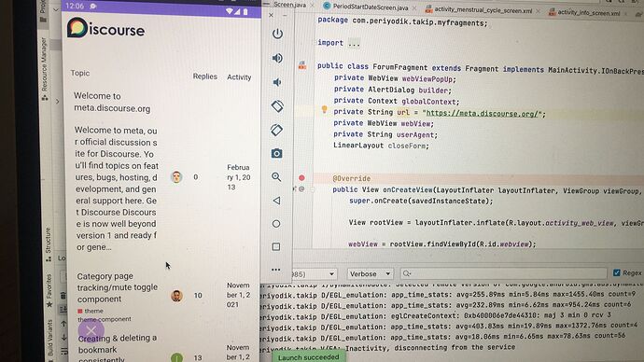Click the 'Launch succeeded' notification balloon
This screenshot has height=362, width=644.
pyautogui.click(x=308, y=357)
